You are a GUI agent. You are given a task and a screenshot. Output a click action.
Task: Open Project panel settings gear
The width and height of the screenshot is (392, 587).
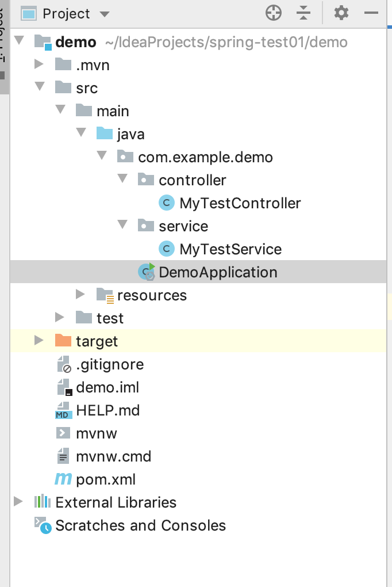point(341,13)
